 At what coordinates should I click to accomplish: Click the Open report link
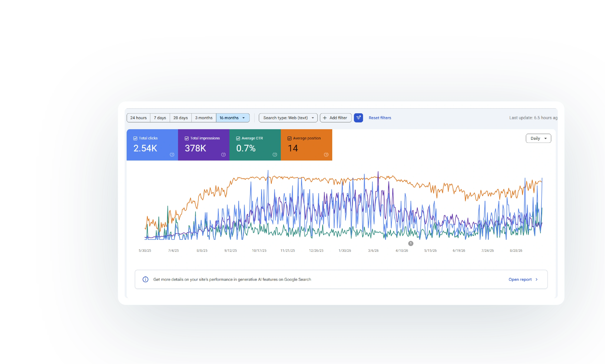(520, 279)
